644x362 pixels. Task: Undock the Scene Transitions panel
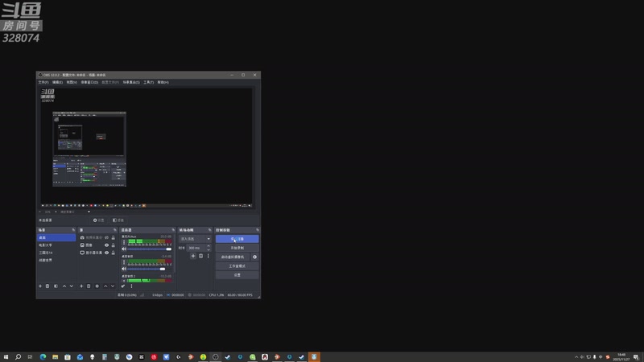tap(209, 230)
